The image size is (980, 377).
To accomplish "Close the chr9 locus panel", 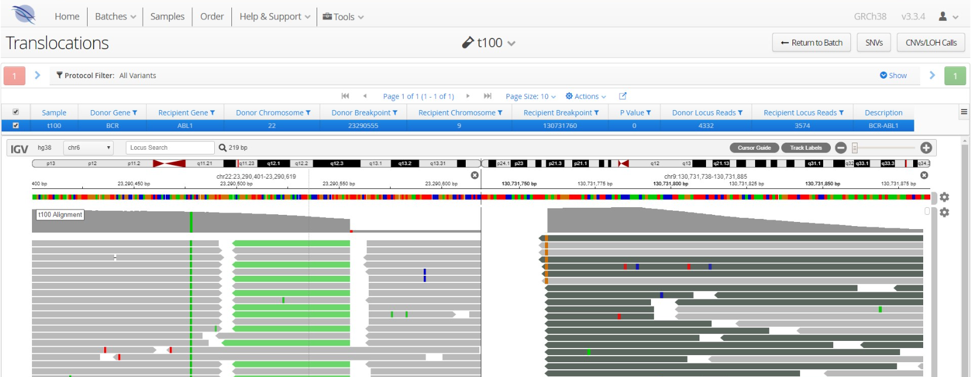I will click(x=924, y=175).
